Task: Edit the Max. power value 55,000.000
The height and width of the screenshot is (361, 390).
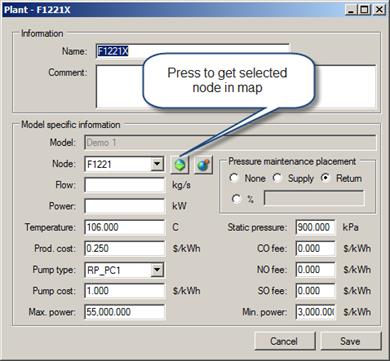Action: (125, 312)
